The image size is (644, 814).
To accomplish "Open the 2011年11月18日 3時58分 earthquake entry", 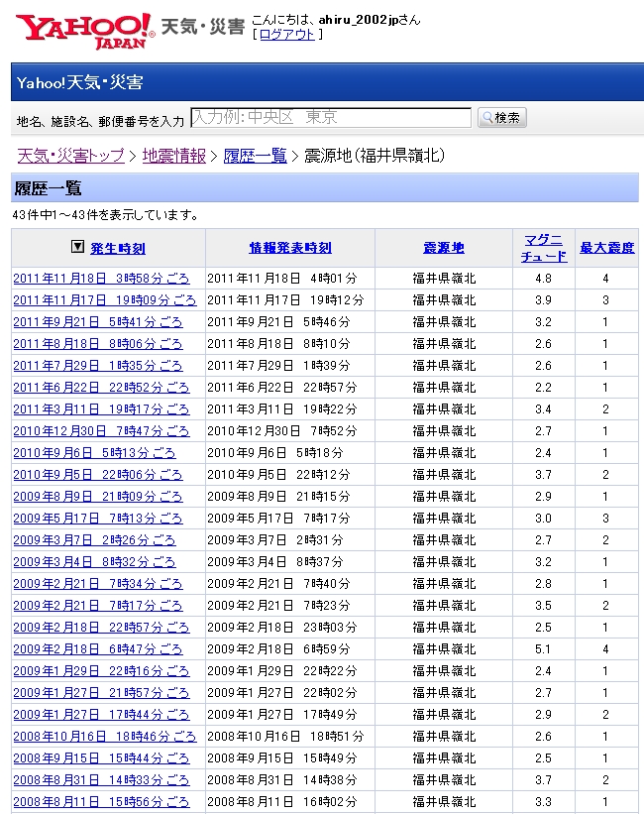I will click(101, 279).
